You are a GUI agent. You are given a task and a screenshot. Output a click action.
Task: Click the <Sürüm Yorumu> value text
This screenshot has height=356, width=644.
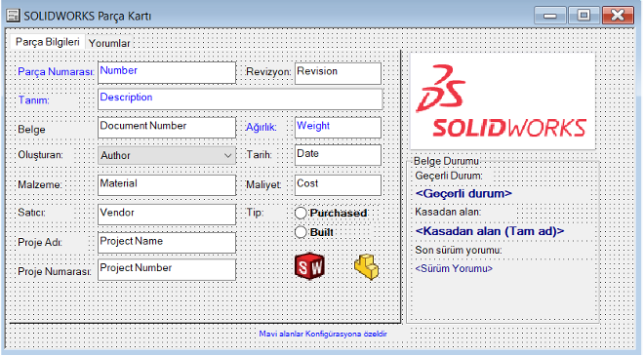[454, 268]
